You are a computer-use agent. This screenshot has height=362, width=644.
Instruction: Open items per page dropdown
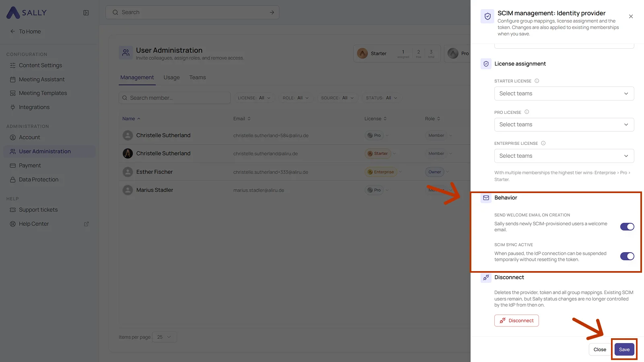pos(164,337)
